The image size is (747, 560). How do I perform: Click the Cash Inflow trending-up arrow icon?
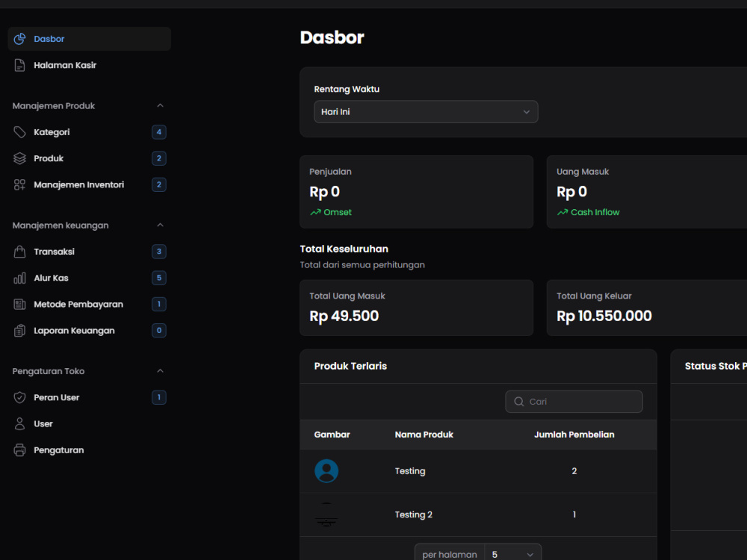tap(562, 212)
